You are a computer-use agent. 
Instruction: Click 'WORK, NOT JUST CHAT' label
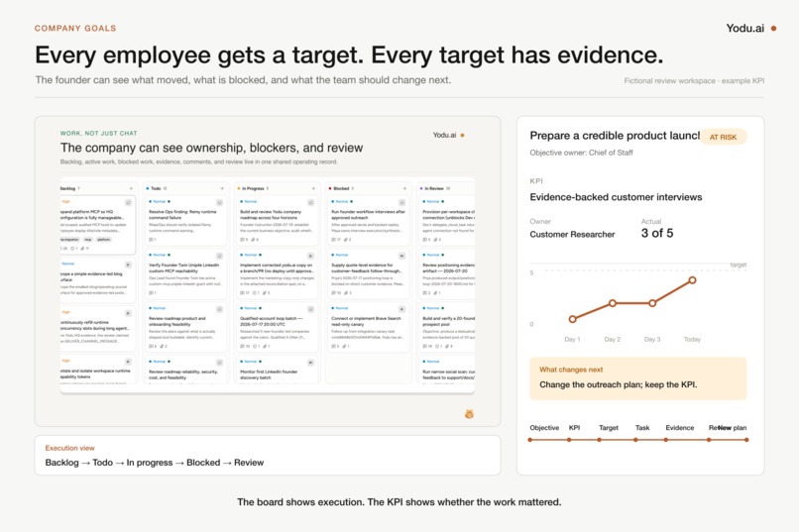pos(98,134)
